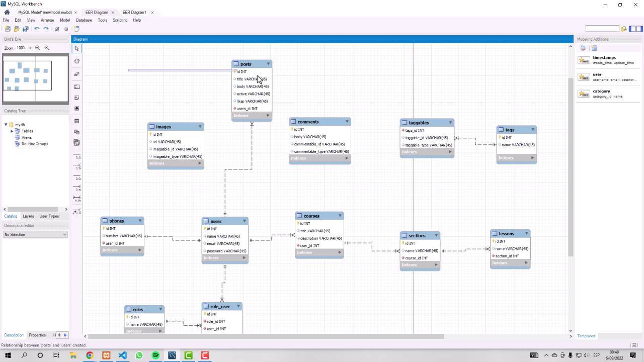Image resolution: width=644 pixels, height=362 pixels.
Task: Collapse the posts table with its arrow
Action: tap(268, 64)
